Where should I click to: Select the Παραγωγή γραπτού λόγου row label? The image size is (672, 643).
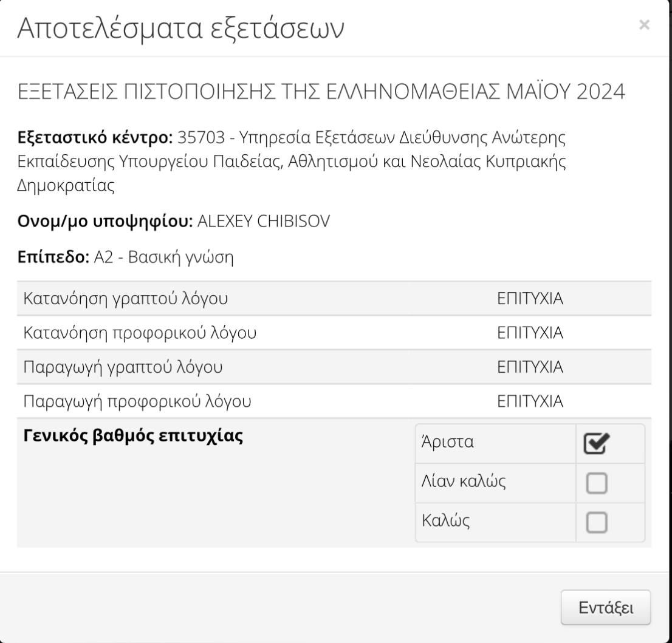tap(122, 367)
